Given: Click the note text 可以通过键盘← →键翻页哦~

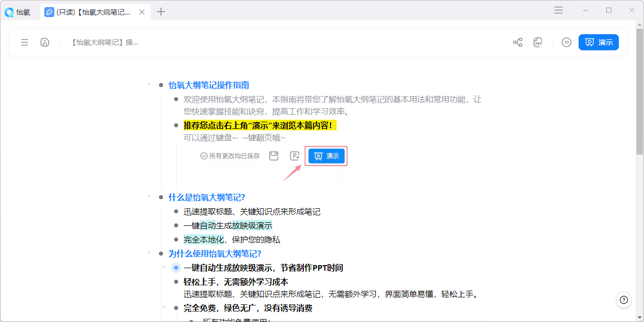Looking at the screenshot, I should 234,137.
